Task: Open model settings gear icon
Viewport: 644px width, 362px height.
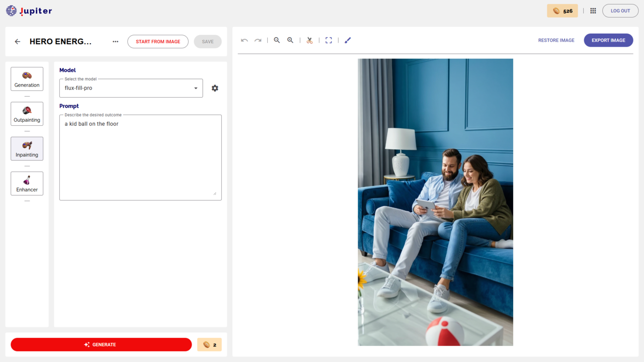Action: tap(215, 88)
